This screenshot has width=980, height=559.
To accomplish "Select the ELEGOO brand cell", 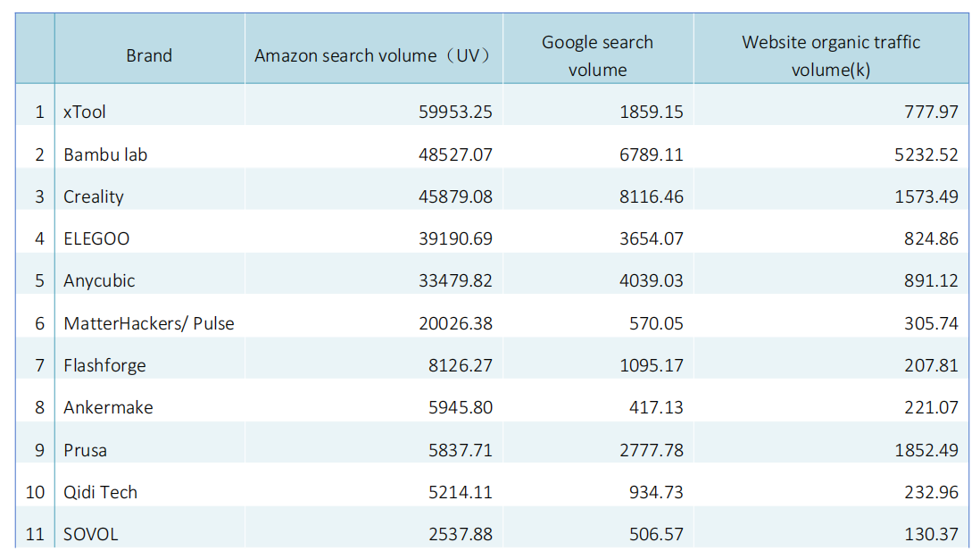I will point(96,238).
